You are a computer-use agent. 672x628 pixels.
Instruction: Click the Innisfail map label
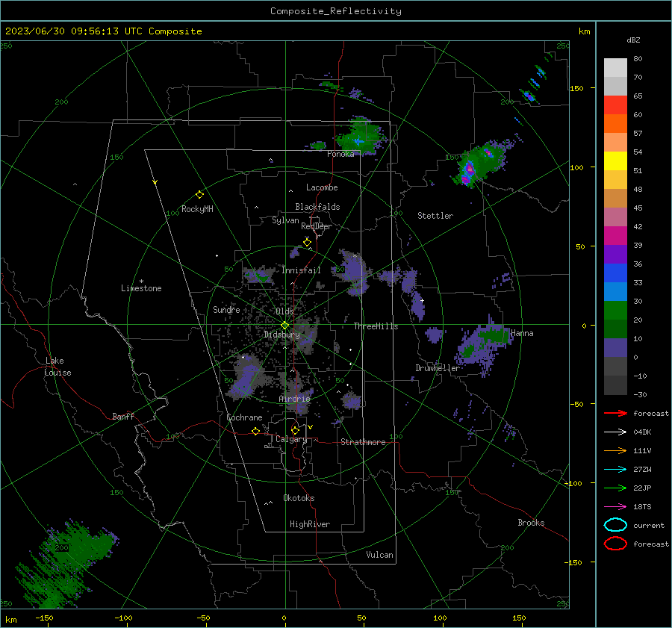point(302,270)
